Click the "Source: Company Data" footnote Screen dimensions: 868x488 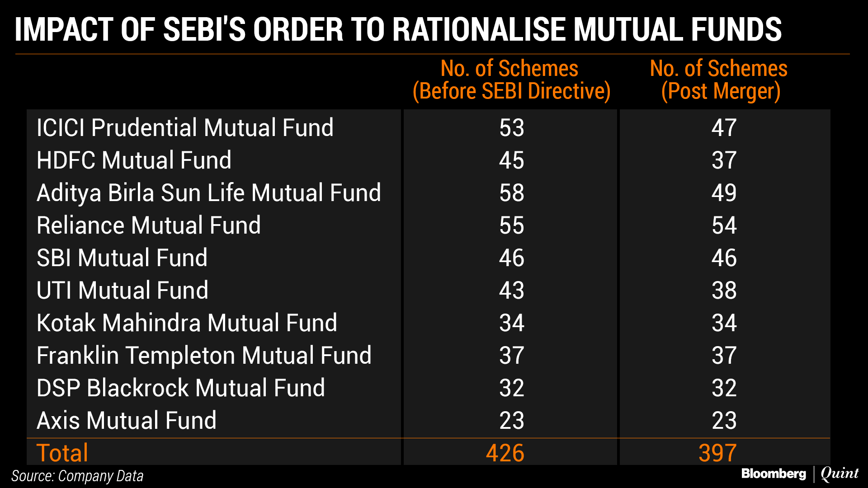77,476
